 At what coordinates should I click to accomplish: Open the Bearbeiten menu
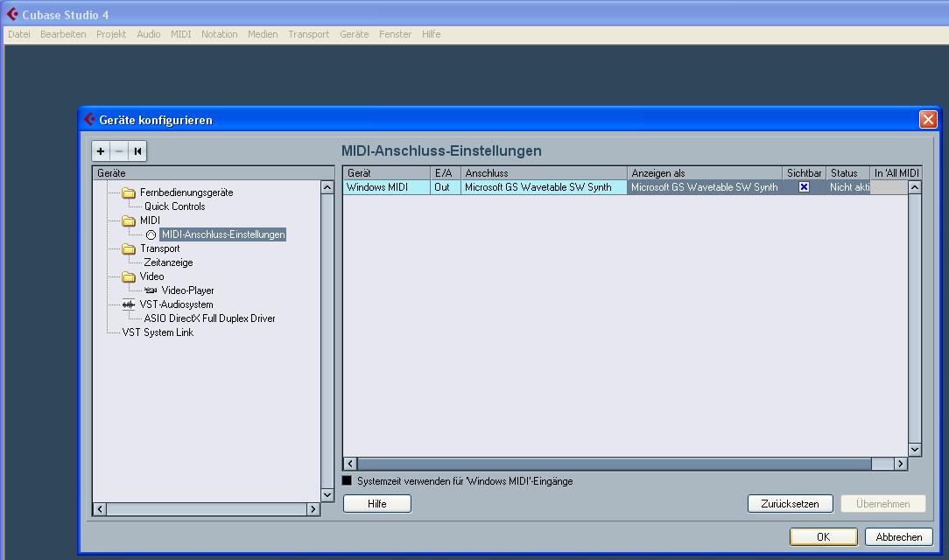[63, 34]
